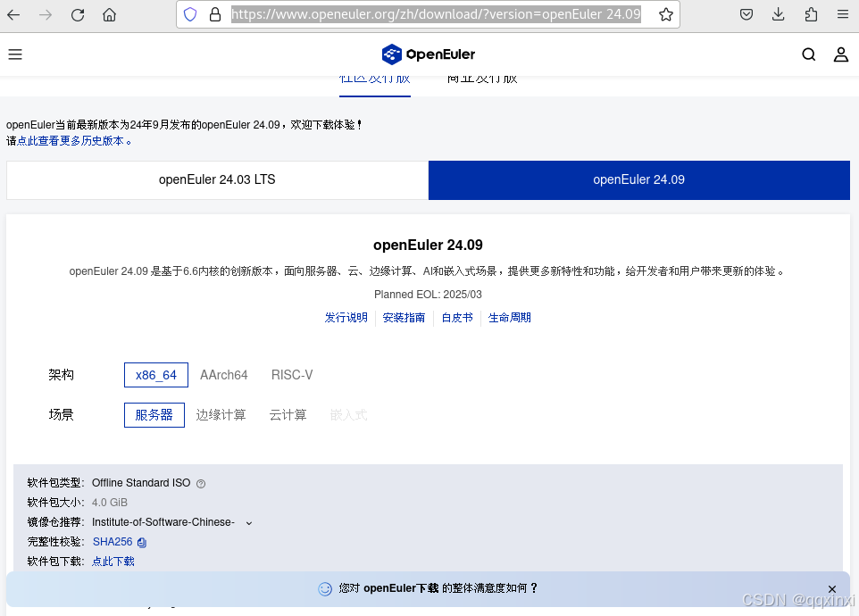Click the openEuler 24.09 heading
The width and height of the screenshot is (859, 616).
click(x=428, y=245)
